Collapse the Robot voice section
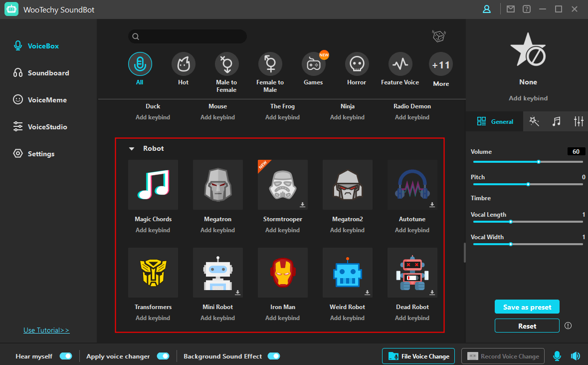Viewport: 588px width, 365px height. coord(132,149)
